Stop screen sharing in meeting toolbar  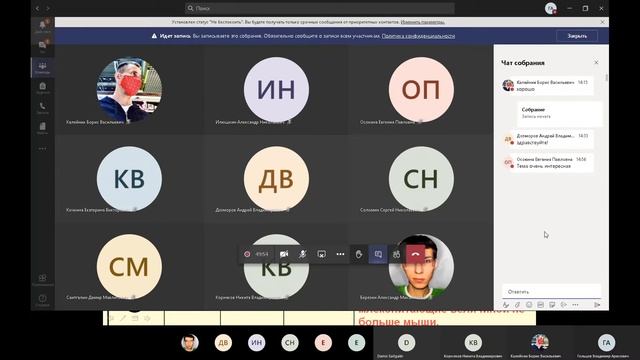point(322,254)
